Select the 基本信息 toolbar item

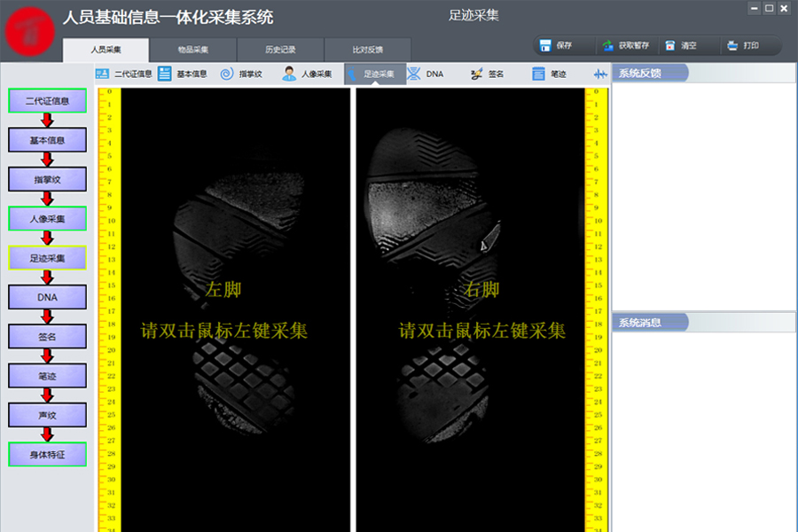coord(183,74)
